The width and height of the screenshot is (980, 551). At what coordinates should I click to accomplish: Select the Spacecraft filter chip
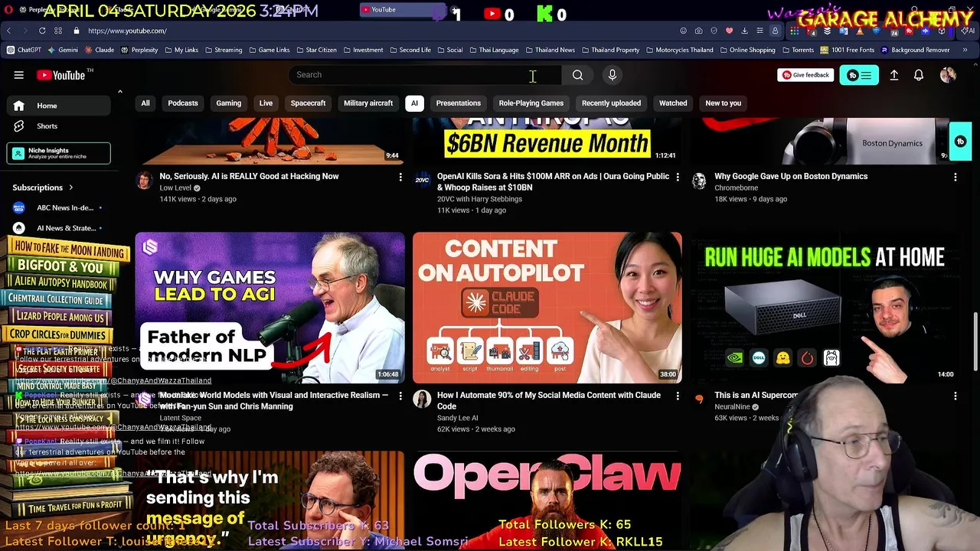308,103
